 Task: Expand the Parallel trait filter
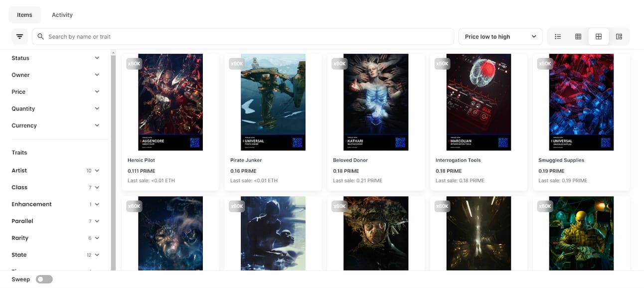point(55,221)
